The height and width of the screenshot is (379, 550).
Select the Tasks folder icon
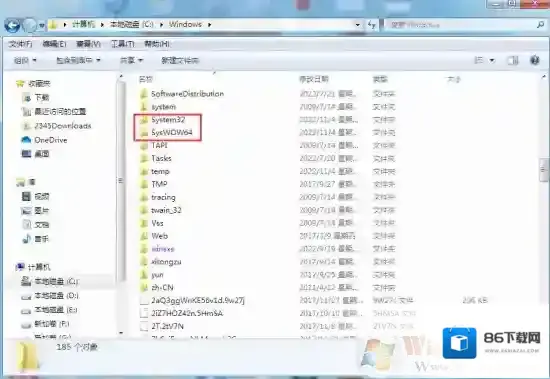(144, 158)
